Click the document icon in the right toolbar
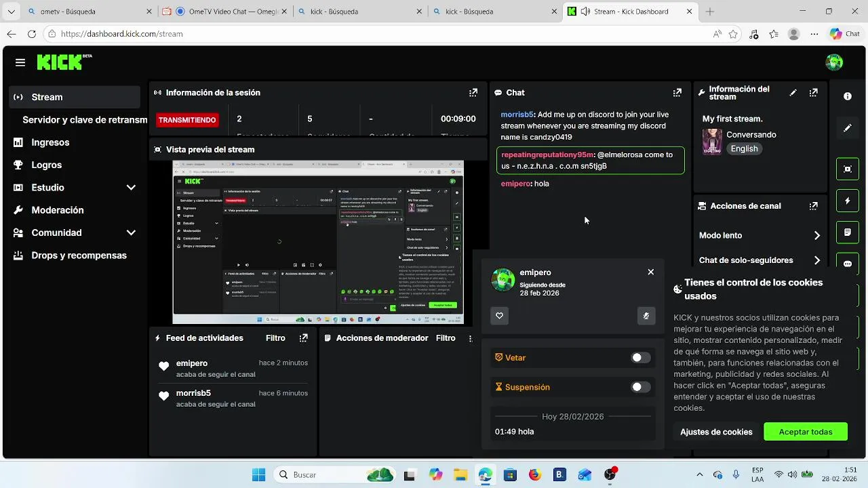 (x=848, y=232)
